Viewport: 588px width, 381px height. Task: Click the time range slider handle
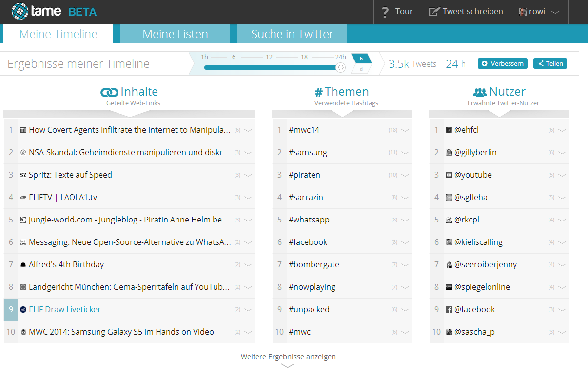click(341, 68)
